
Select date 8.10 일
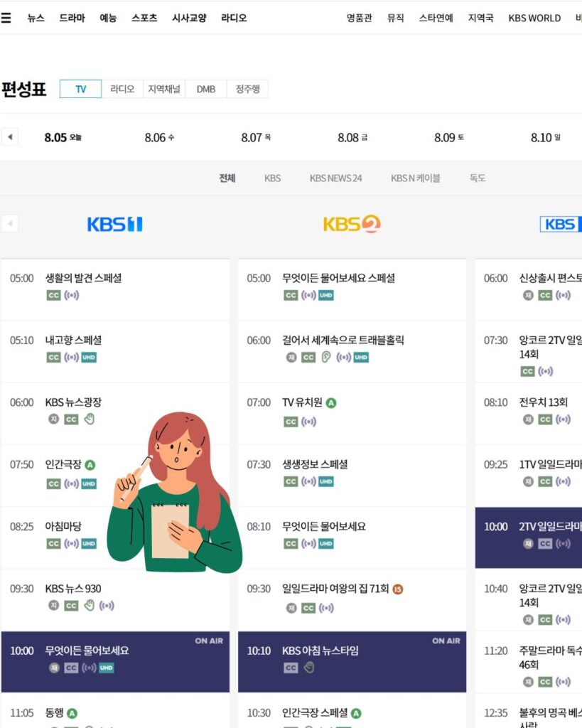545,137
